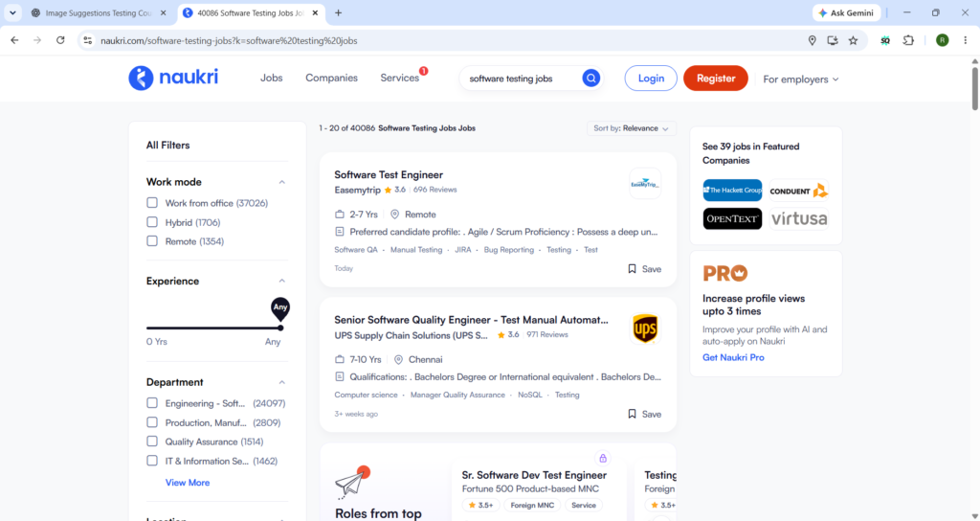Image resolution: width=980 pixels, height=521 pixels.
Task: Check IT & Information Se... filter
Action: [152, 461]
